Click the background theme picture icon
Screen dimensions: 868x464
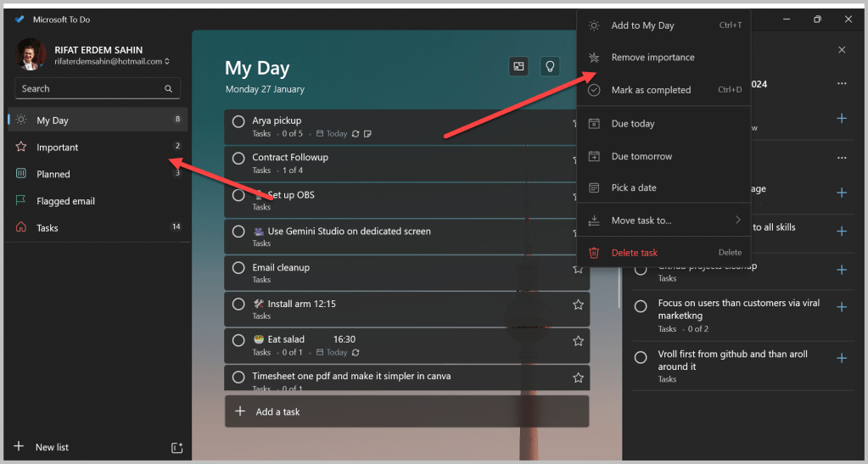[x=518, y=66]
